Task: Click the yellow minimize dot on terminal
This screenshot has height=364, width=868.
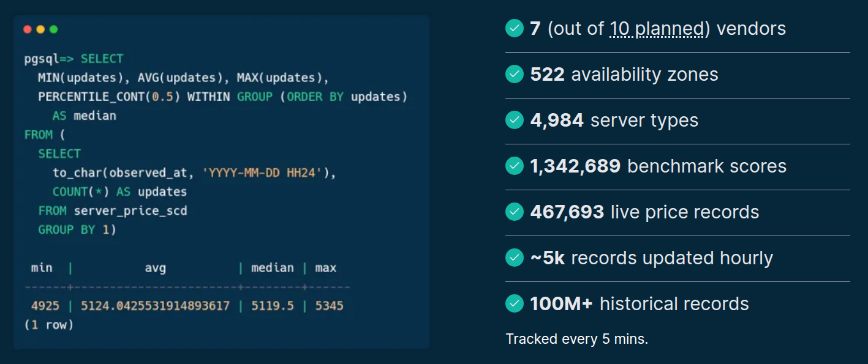Action: coord(40,29)
